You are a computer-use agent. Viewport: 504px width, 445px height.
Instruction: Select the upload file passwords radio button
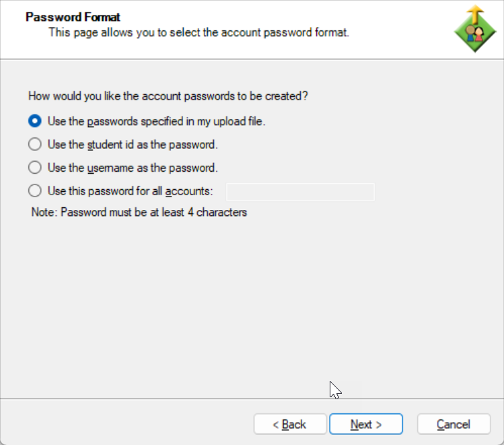click(34, 121)
